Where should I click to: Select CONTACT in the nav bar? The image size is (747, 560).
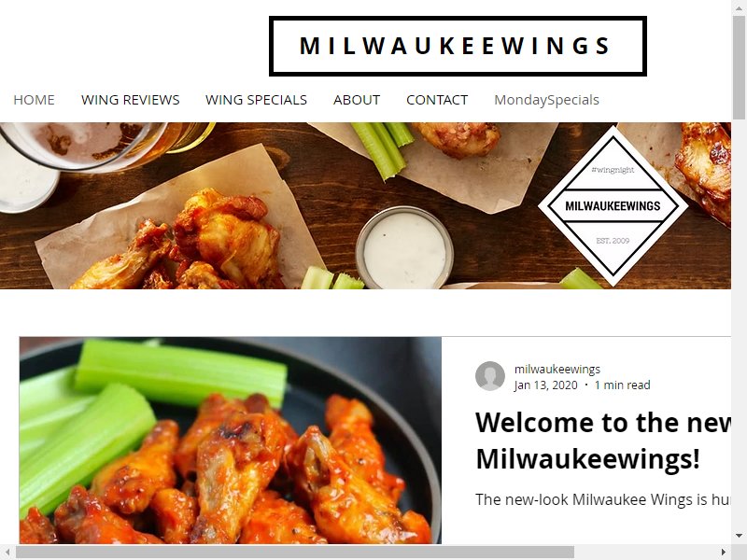click(437, 100)
